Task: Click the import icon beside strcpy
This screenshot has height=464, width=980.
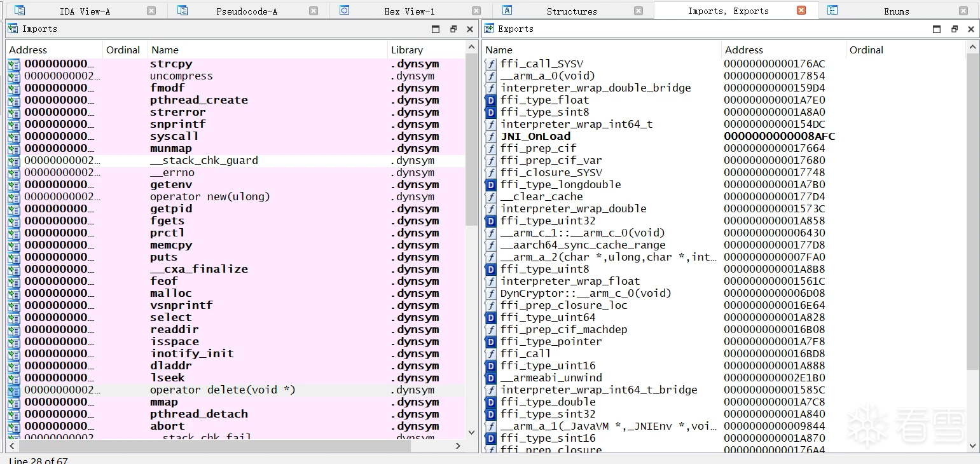Action: pyautogui.click(x=14, y=64)
